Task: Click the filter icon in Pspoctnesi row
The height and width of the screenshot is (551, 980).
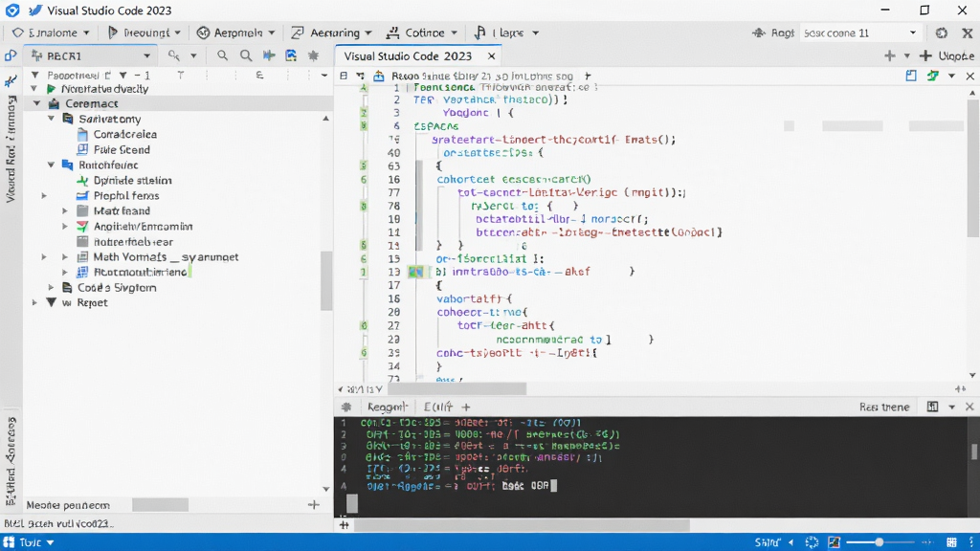Action: point(123,75)
